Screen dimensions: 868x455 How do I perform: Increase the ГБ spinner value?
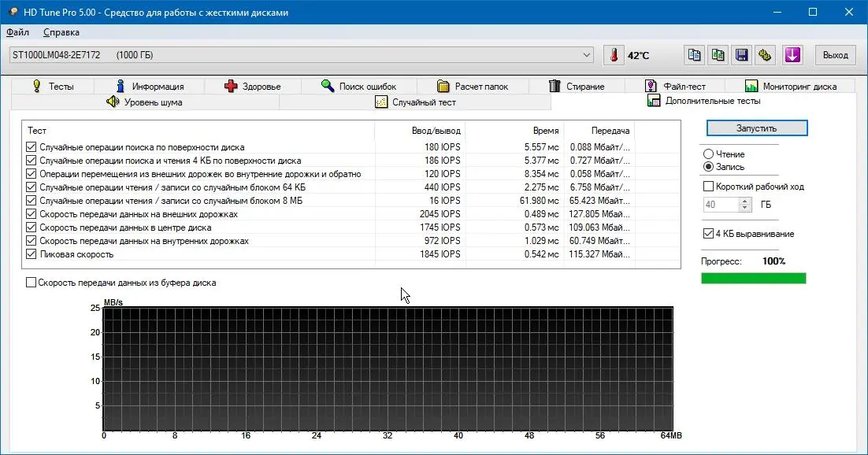pyautogui.click(x=744, y=201)
